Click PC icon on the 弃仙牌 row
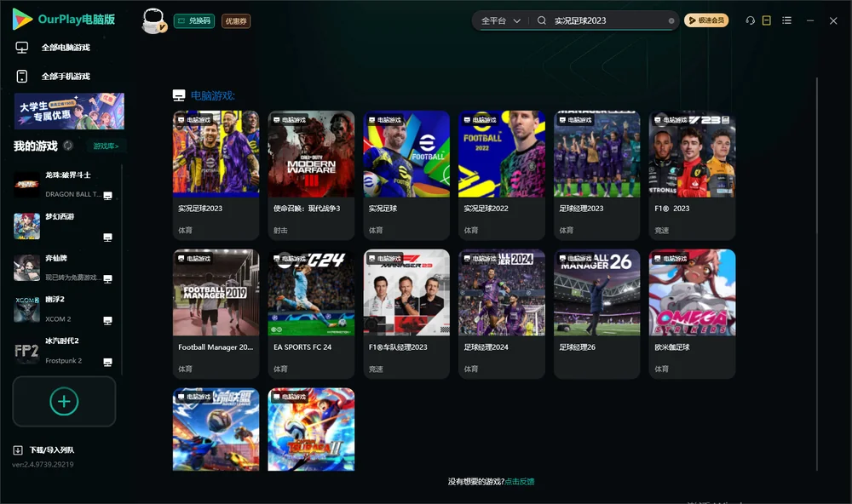 pos(107,279)
